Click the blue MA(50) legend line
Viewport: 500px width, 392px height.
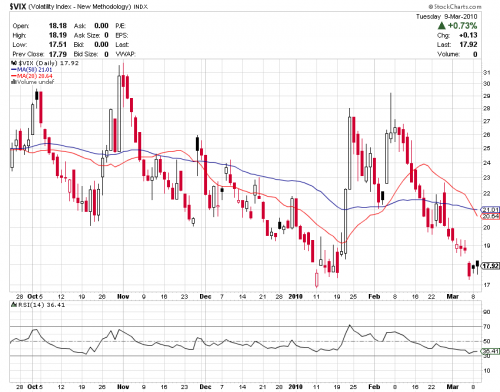point(14,70)
